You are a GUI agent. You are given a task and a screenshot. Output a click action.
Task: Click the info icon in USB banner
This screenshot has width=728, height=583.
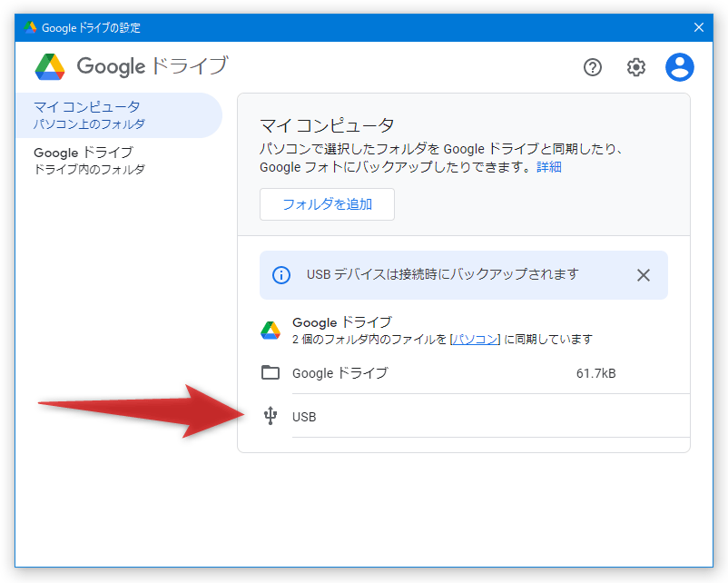coord(280,275)
